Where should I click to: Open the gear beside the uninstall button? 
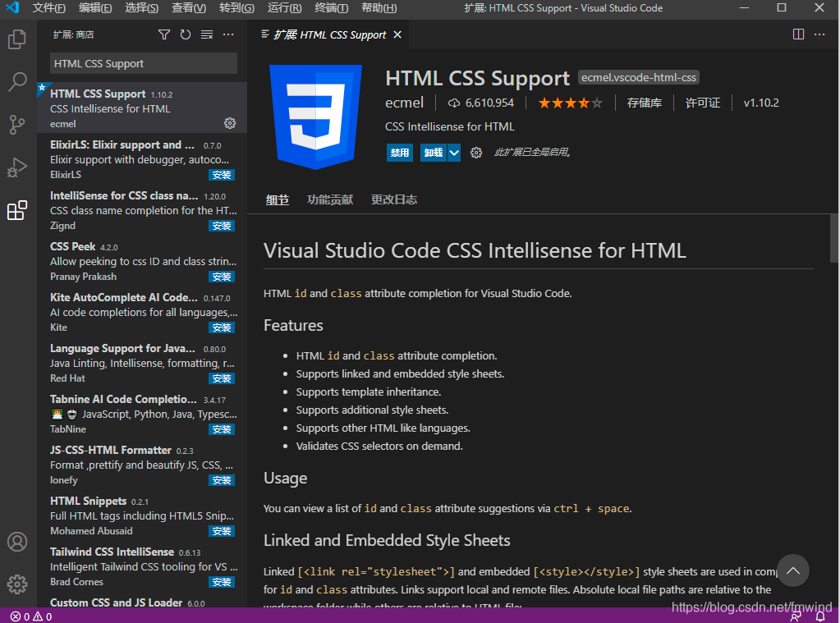coord(475,153)
